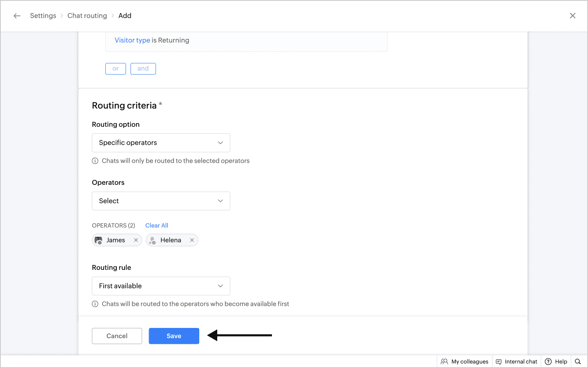Click the Visitor type condition link

coord(132,40)
